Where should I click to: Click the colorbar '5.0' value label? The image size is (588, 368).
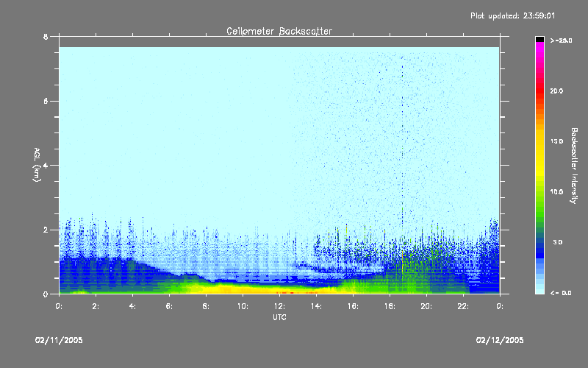[x=558, y=242]
